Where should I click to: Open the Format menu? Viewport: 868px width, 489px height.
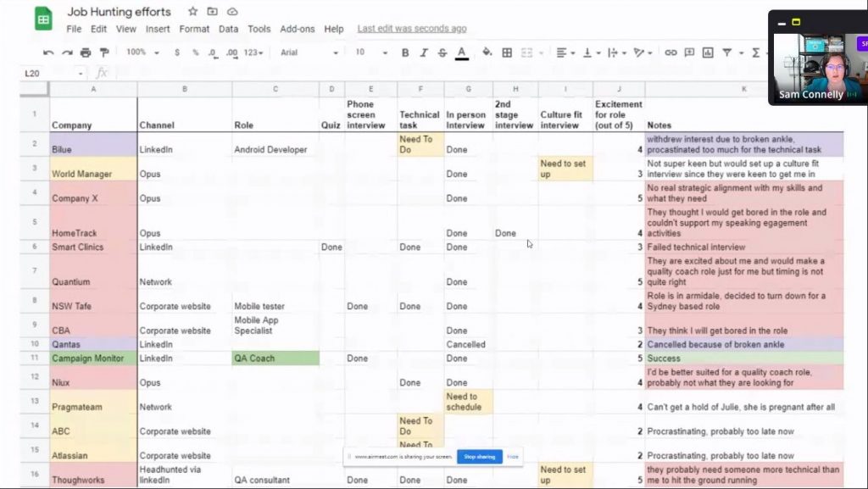pyautogui.click(x=194, y=29)
